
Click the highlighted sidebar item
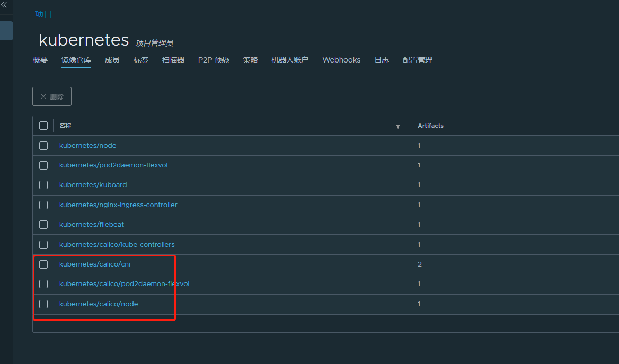pos(6,31)
